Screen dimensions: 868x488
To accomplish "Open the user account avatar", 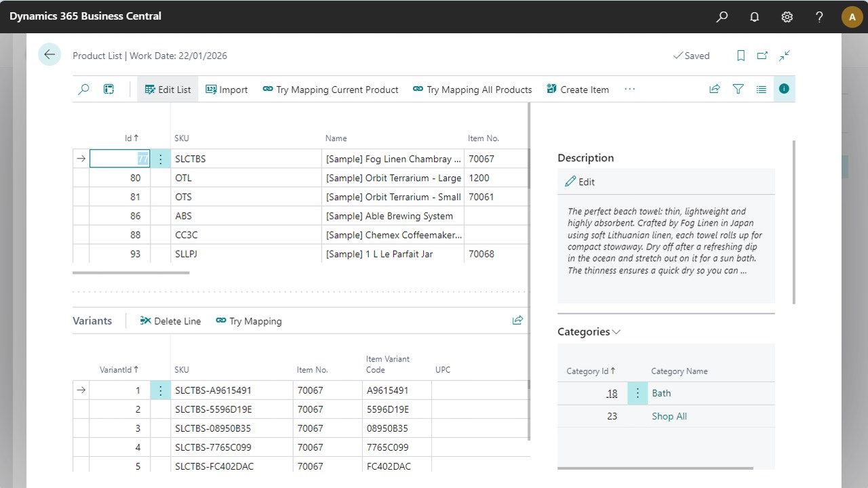I will coord(852,17).
